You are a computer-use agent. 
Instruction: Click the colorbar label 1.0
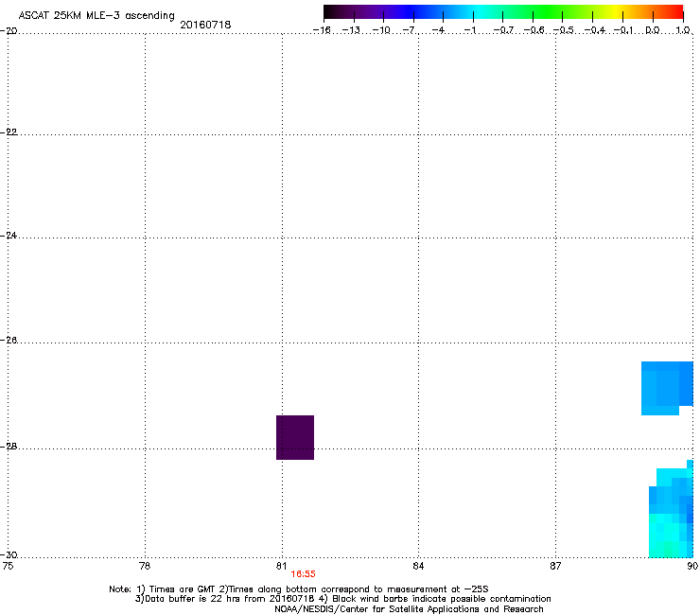click(x=683, y=30)
